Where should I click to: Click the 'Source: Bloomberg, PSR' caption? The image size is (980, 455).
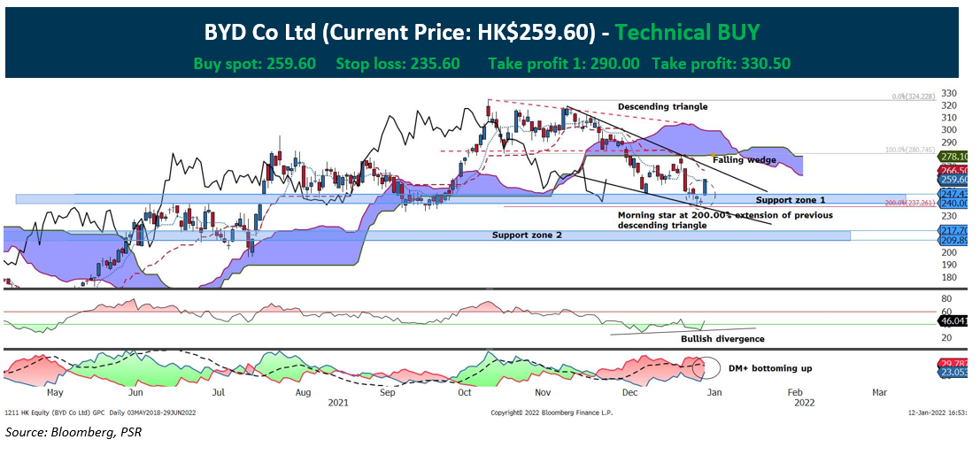73,432
